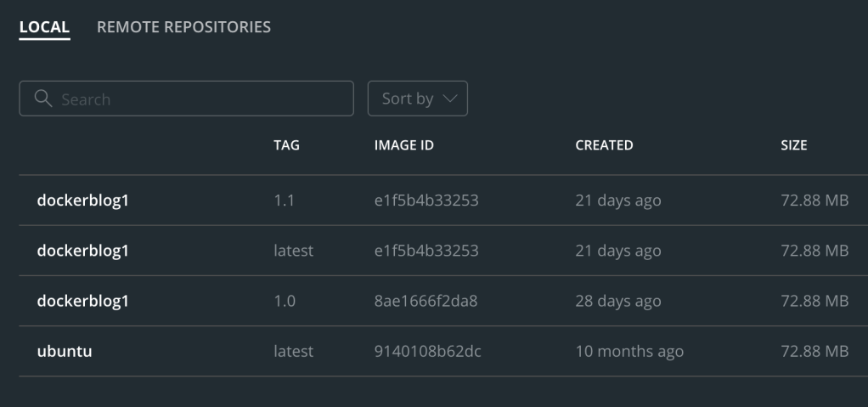Click the "28 days ago" created cell
Viewport: 868px width, 407px height.
[617, 301]
